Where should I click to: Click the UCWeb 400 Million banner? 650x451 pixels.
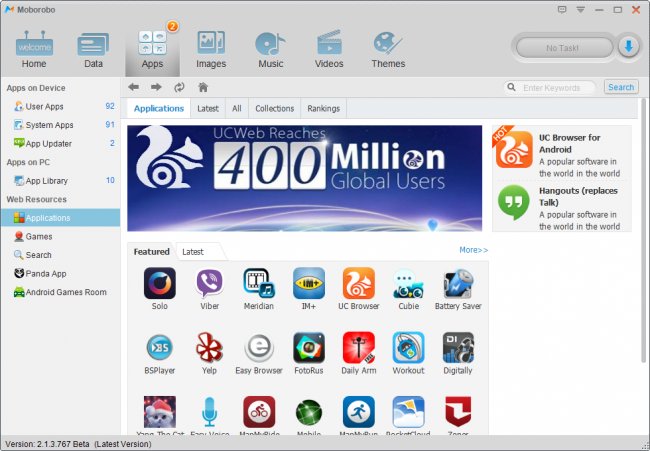pos(305,178)
